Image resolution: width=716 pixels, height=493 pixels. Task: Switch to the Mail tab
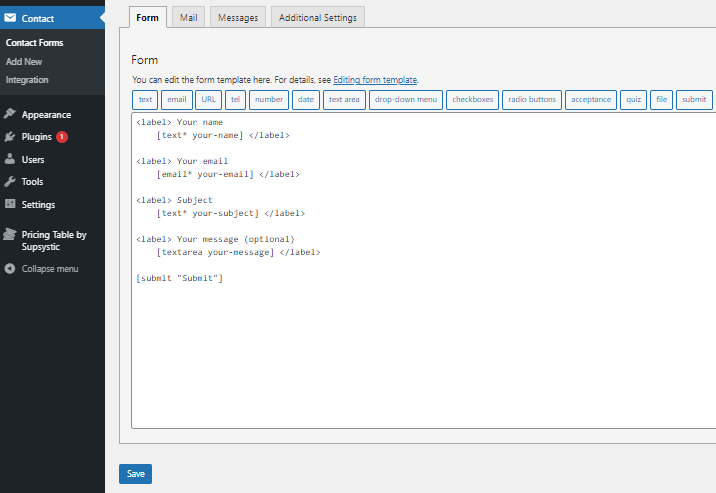189,17
